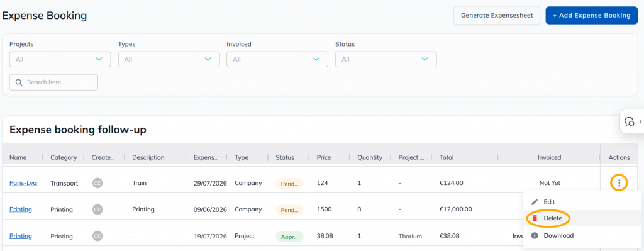Open the three-dot actions menu for Paris-Lyon row
This screenshot has height=251, width=644.
(619, 183)
